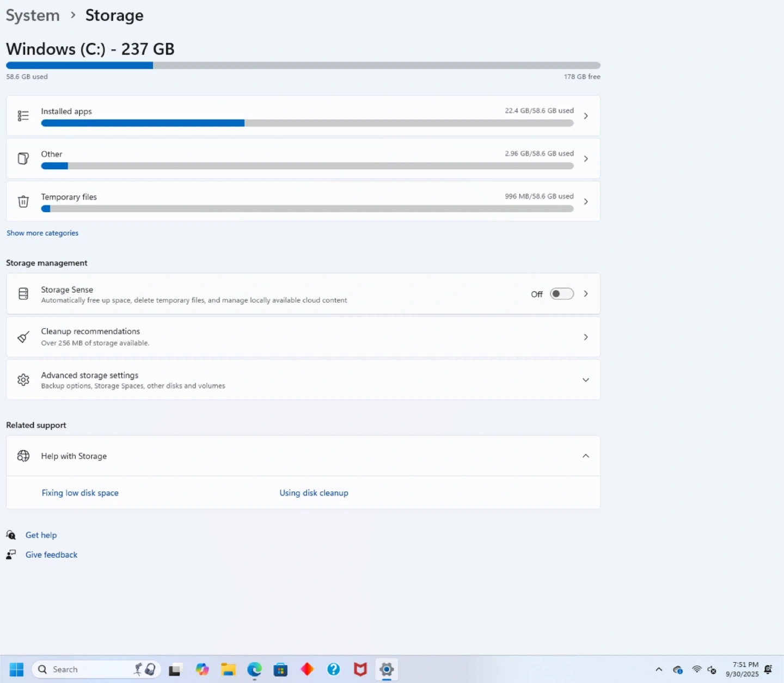Open Storage Sense details arrow
The image size is (784, 683).
[586, 294]
